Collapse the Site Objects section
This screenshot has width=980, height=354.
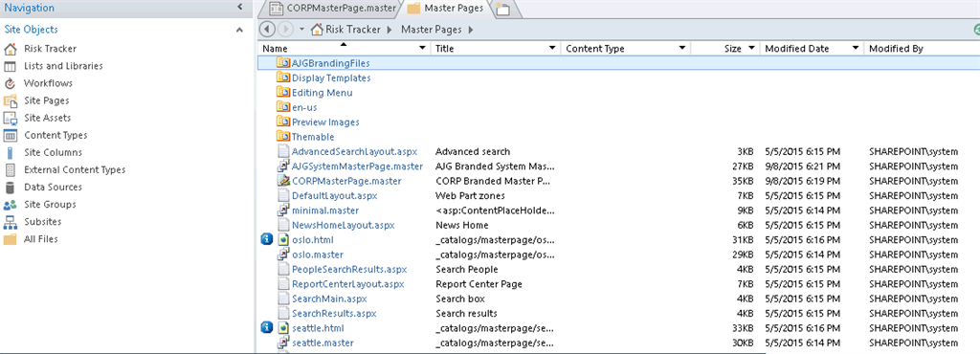[239, 30]
